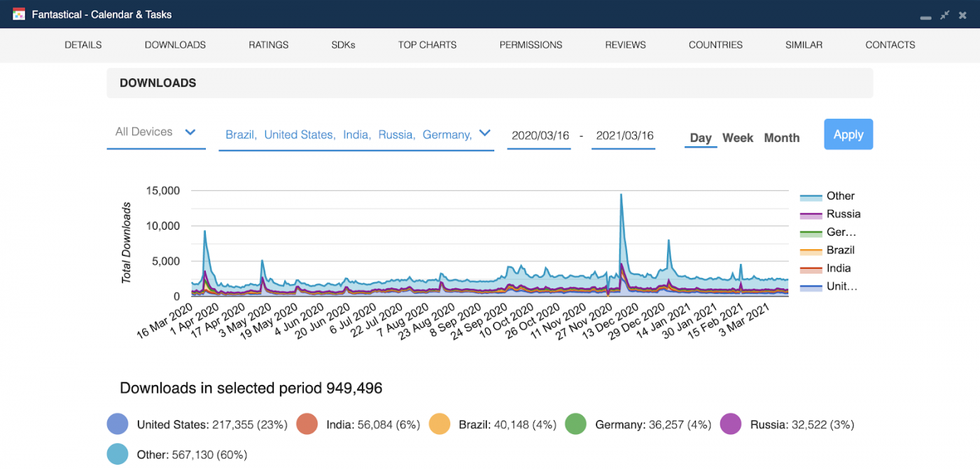
Task: Click the Brazil: 40,148 (4%) text
Action: coord(507,424)
